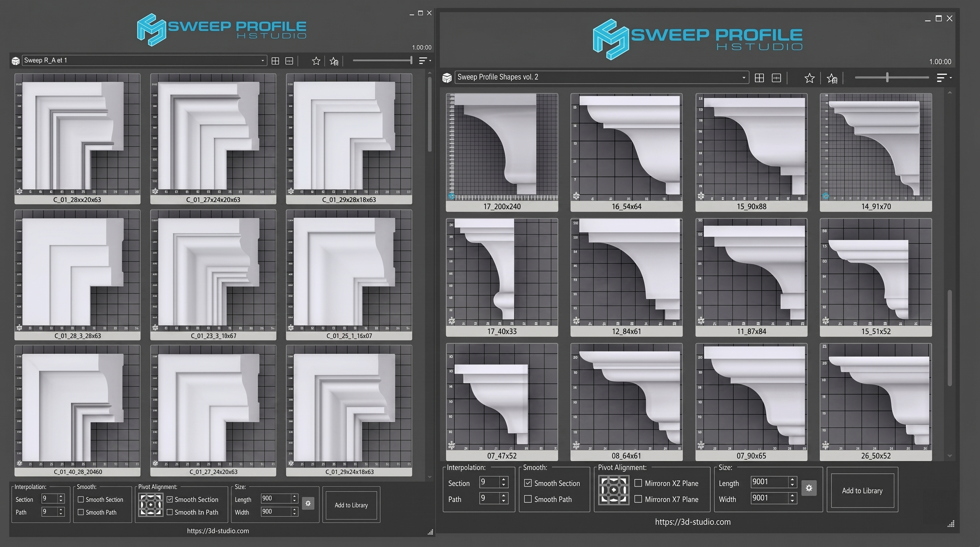Increase Section interpolation in left window

click(61, 496)
